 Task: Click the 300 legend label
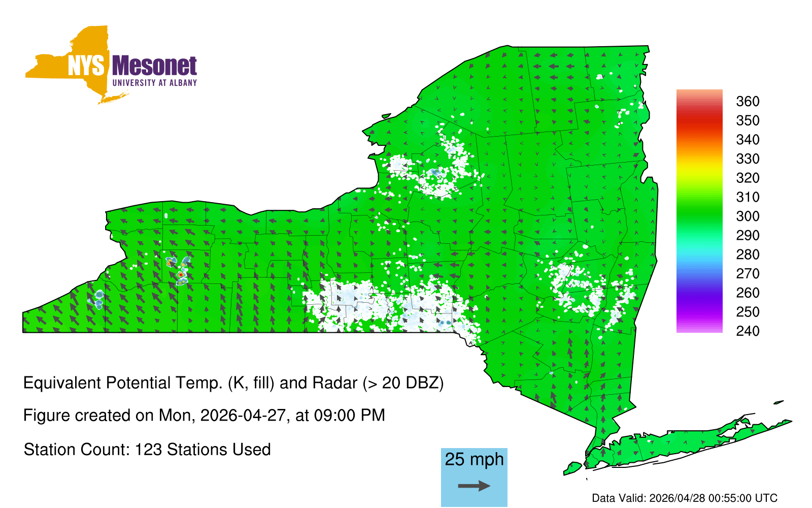coord(748,216)
